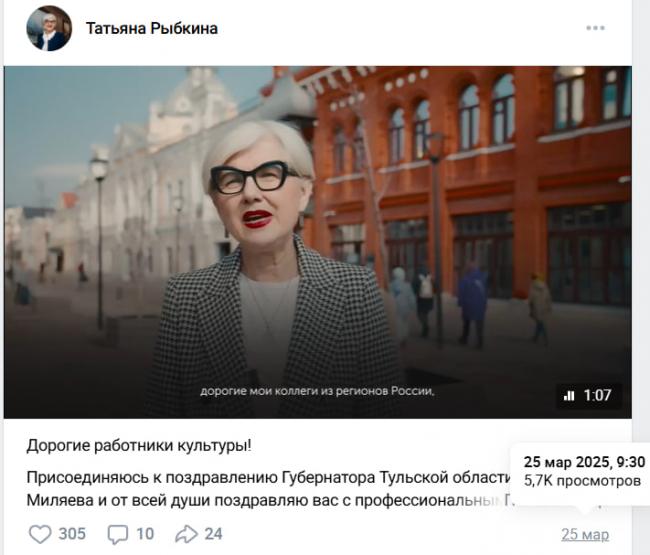Share the post using the arrow icon
The width and height of the screenshot is (650, 555).
pos(186,534)
